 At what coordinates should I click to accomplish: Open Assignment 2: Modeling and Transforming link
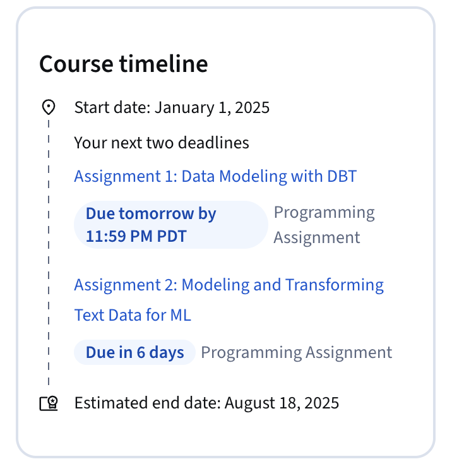point(229,285)
